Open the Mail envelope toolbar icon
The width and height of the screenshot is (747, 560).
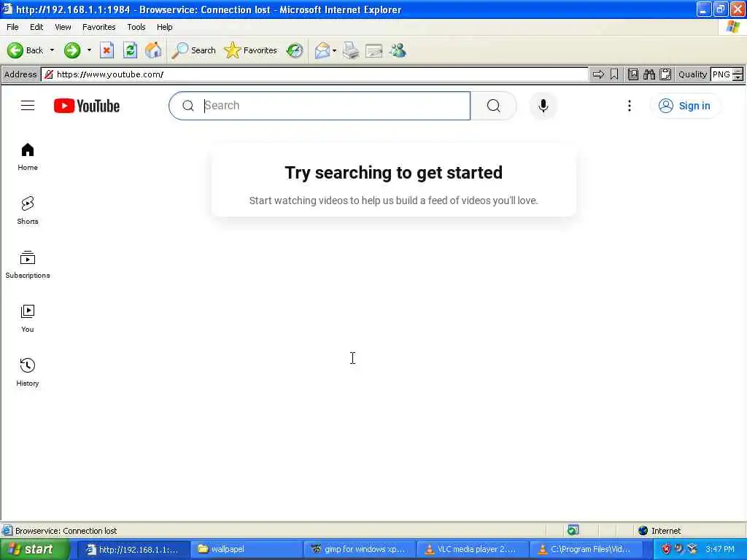click(322, 50)
